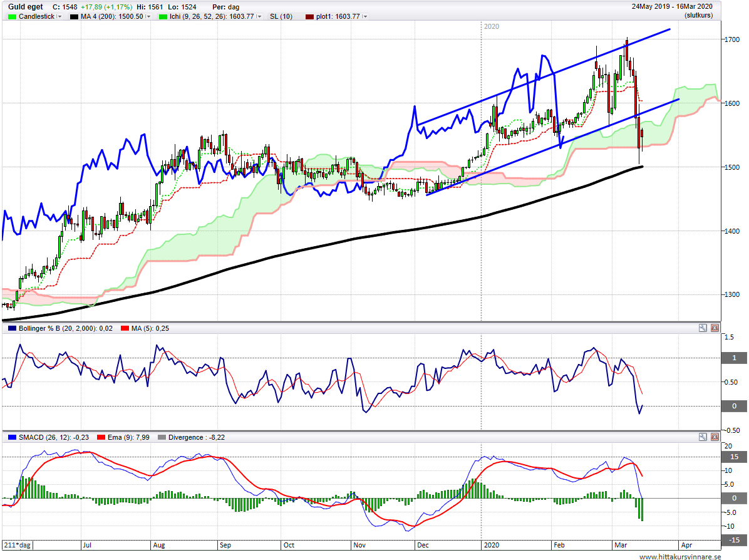The image size is (749, 560).
Task: Click the blue Bollinger %B color swatch
Action: (x=12, y=328)
